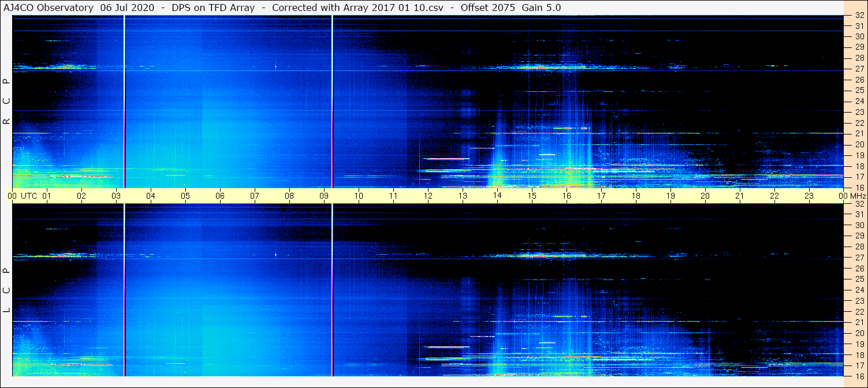
Task: Select the 23 hour tick label
Action: pos(809,196)
